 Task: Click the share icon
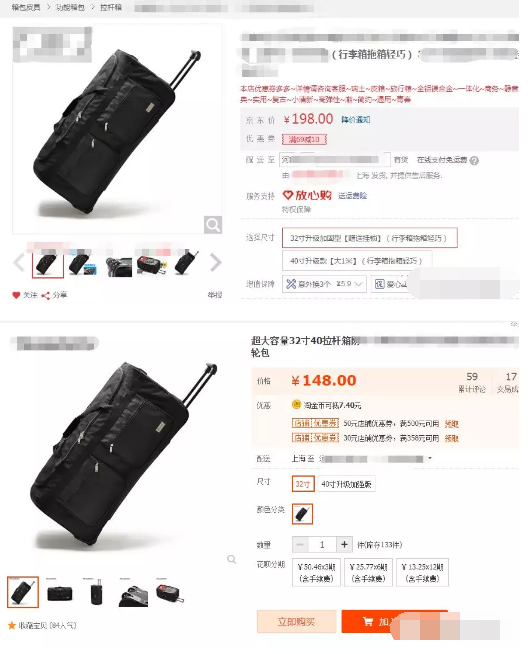[45, 295]
